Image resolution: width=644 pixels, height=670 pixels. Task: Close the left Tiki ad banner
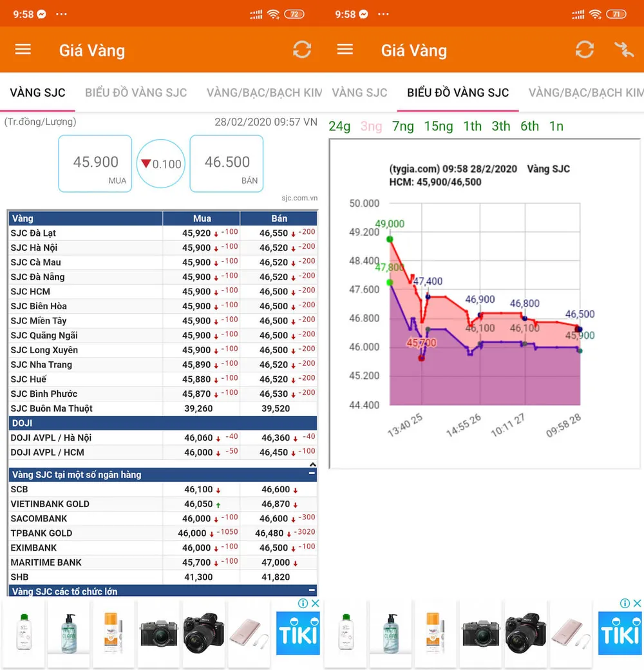tap(315, 604)
